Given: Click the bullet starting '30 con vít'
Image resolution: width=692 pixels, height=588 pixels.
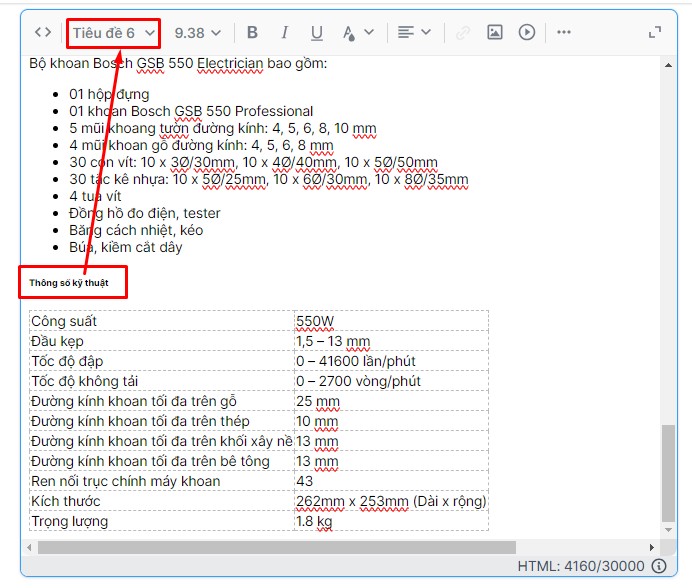Looking at the screenshot, I should [x=253, y=162].
